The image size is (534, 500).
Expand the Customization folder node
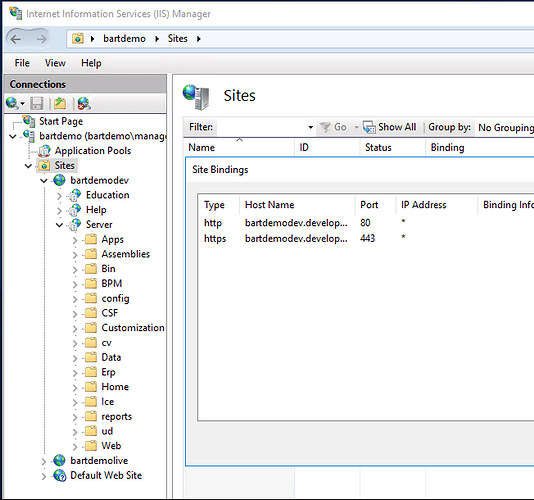[75, 328]
